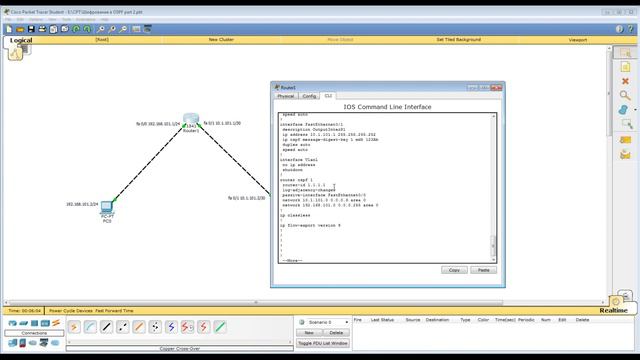Click the New file toolbar icon
This screenshot has width=640, height=360.
point(9,29)
